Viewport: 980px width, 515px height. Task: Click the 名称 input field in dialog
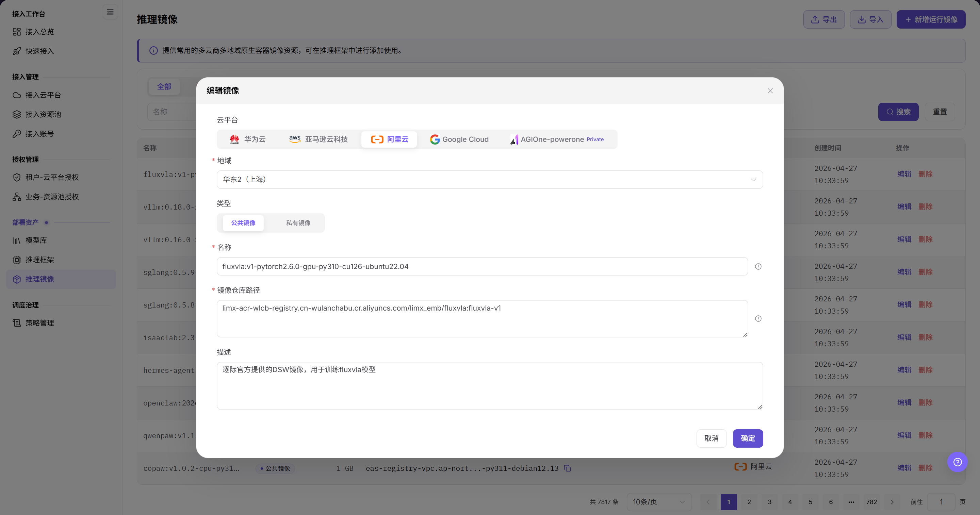[482, 267]
